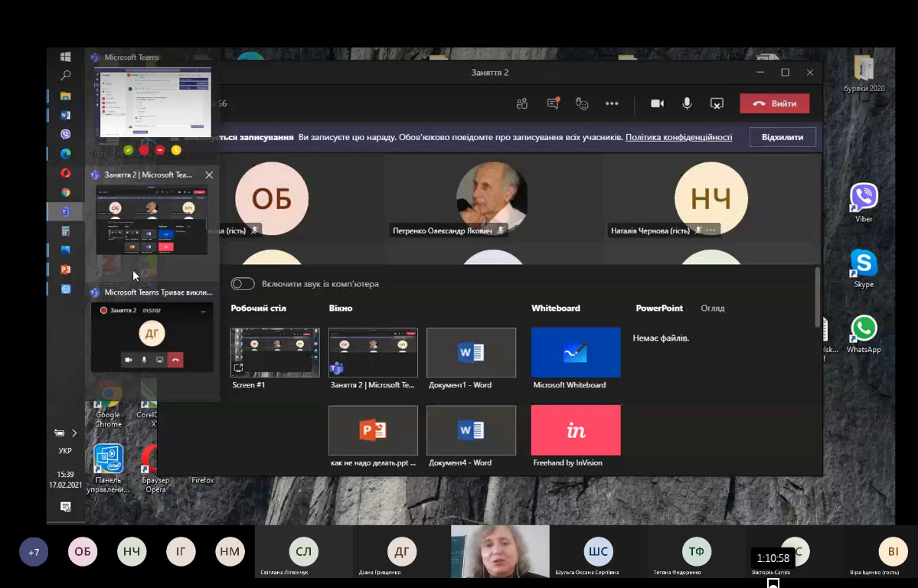Open Microsoft Edge from the taskbar

(66, 153)
